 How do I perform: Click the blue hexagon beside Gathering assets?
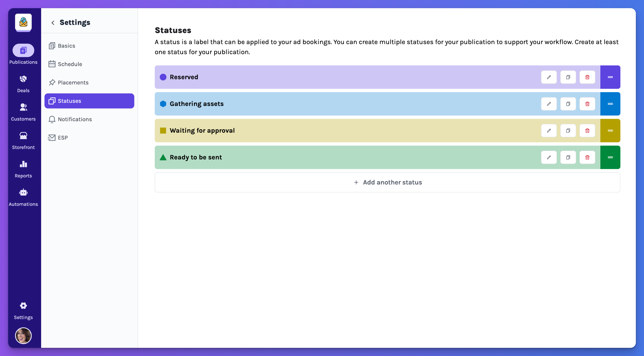(x=163, y=104)
